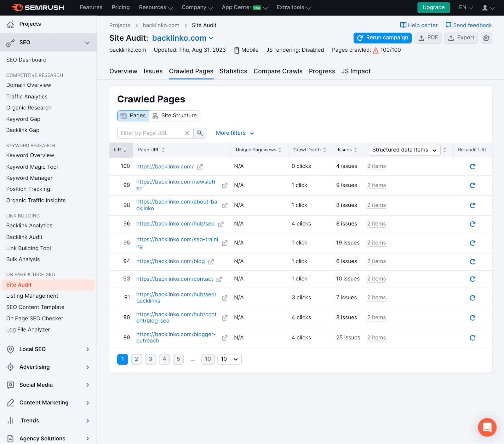Switch to the Issues tab
This screenshot has width=504, height=444.
pos(153,71)
